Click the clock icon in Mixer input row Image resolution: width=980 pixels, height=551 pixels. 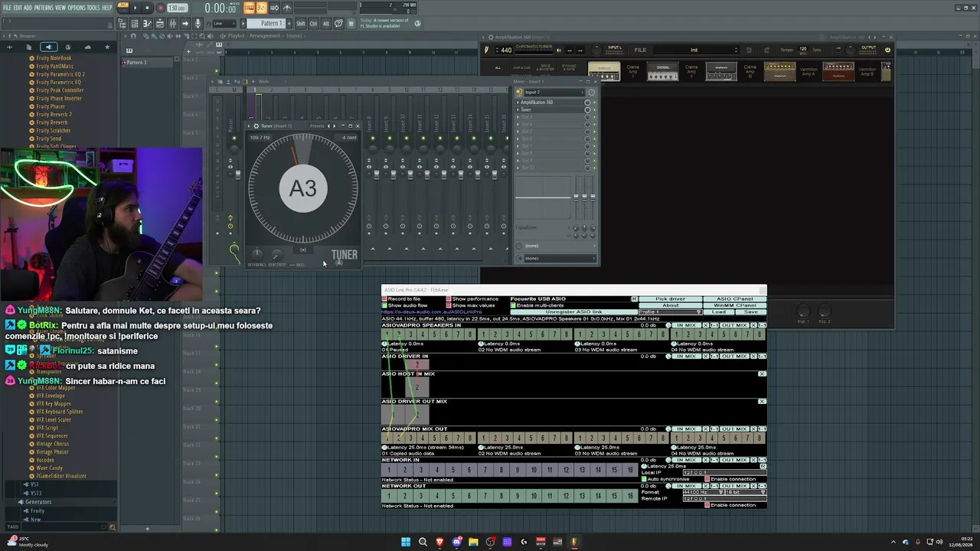(x=591, y=93)
